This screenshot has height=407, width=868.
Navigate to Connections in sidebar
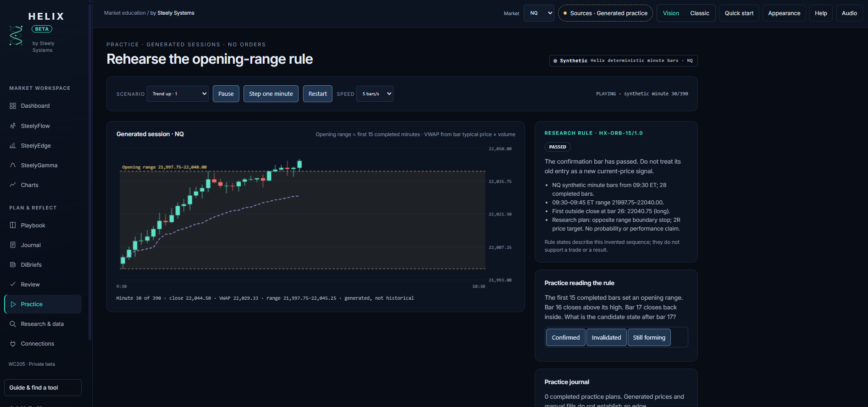click(x=43, y=344)
